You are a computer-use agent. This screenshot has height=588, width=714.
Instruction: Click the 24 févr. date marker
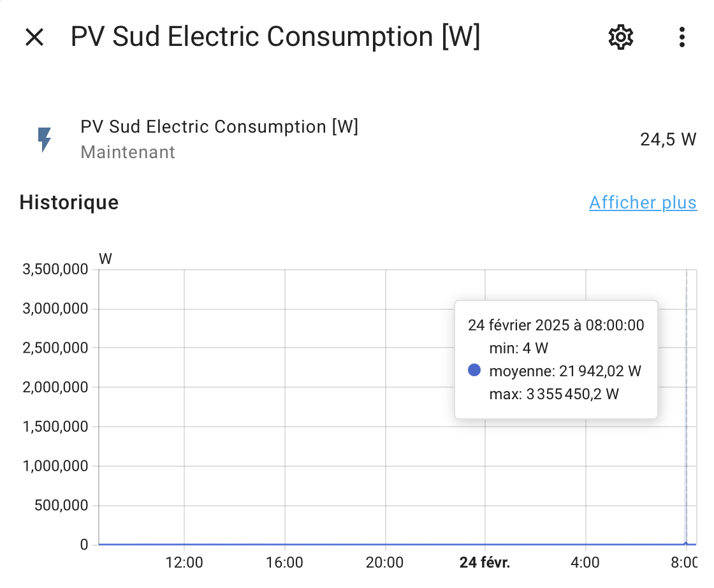[484, 562]
